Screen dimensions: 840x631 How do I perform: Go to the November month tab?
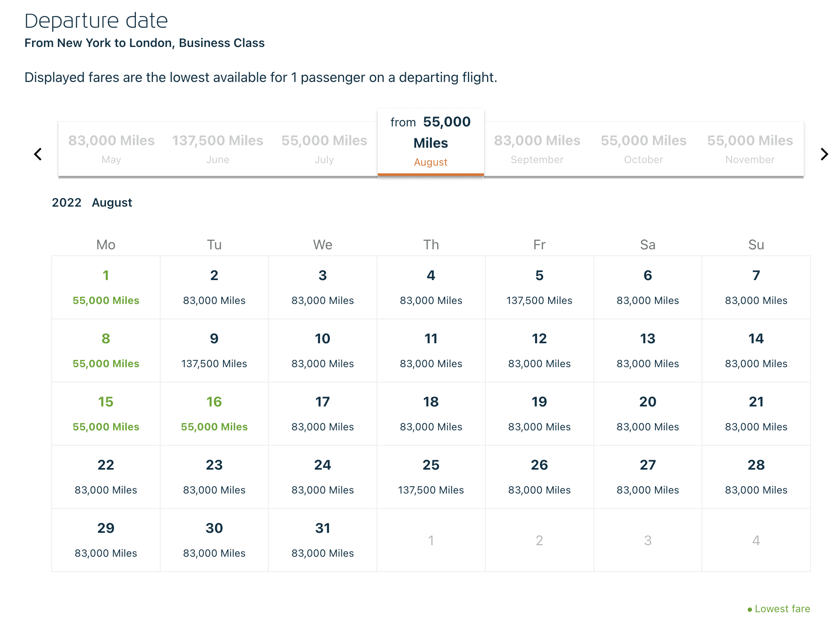pyautogui.click(x=750, y=149)
